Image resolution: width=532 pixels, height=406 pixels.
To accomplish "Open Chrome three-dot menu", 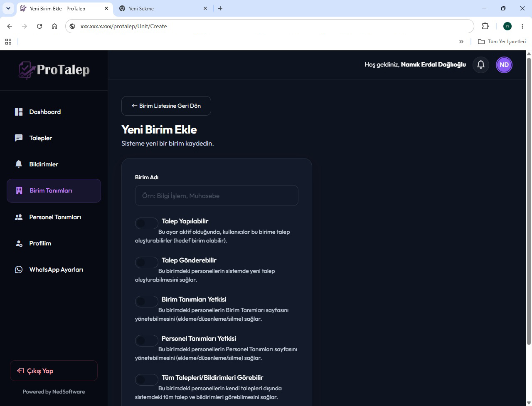I will click(522, 26).
